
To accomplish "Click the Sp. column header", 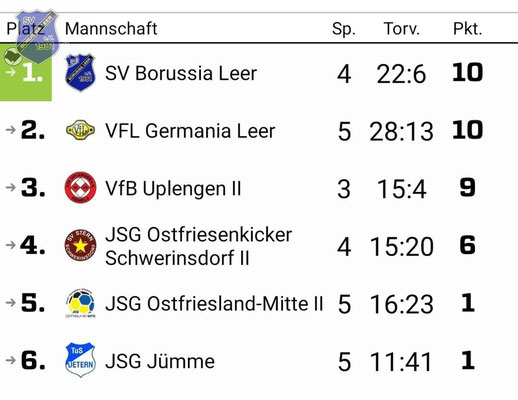I will tap(344, 29).
